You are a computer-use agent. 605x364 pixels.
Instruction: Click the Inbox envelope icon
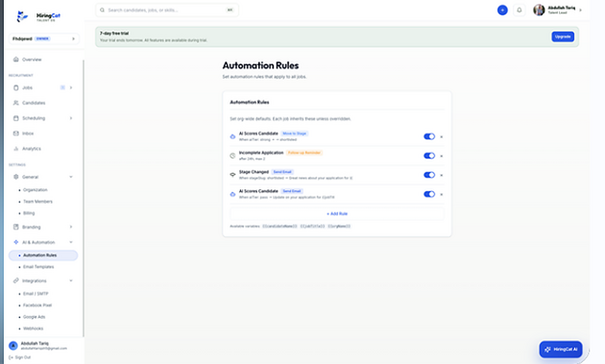point(16,133)
